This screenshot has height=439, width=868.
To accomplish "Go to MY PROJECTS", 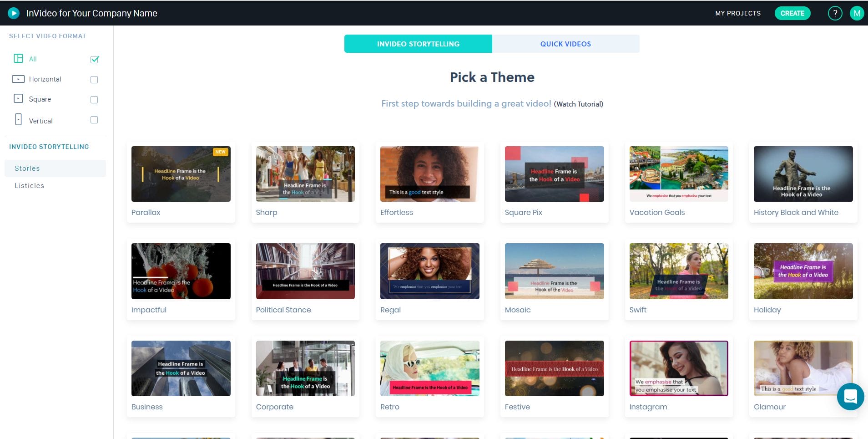I will coord(737,13).
